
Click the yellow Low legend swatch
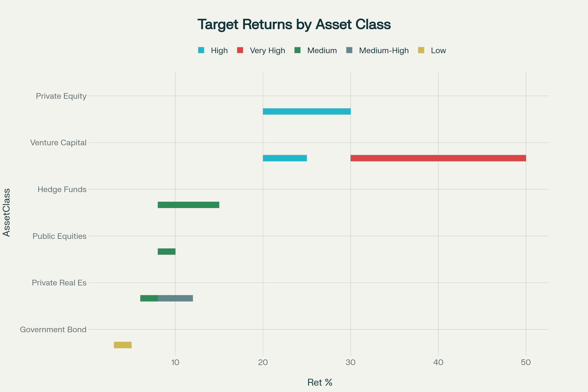coord(421,50)
